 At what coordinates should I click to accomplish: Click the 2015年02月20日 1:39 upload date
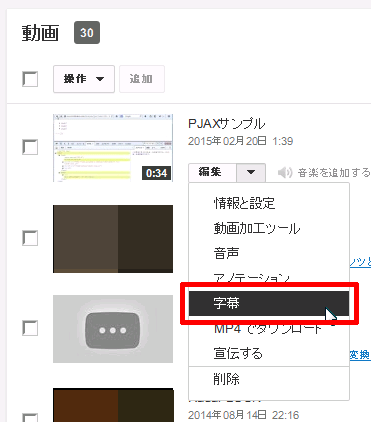tap(240, 141)
